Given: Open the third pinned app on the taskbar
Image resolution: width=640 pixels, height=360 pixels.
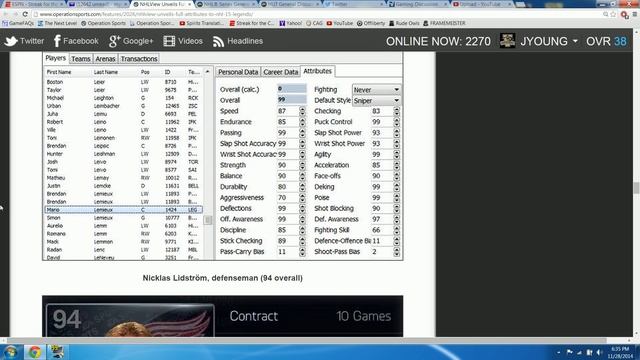Looking at the screenshot, I should (x=57, y=352).
